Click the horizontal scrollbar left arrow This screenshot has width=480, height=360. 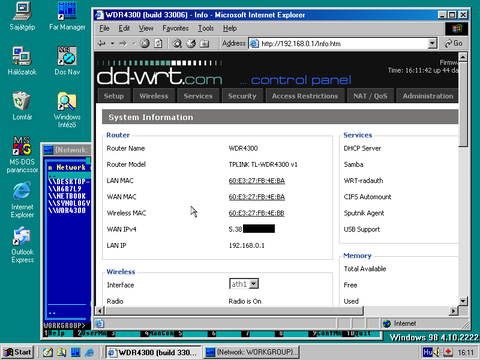pos(100,311)
